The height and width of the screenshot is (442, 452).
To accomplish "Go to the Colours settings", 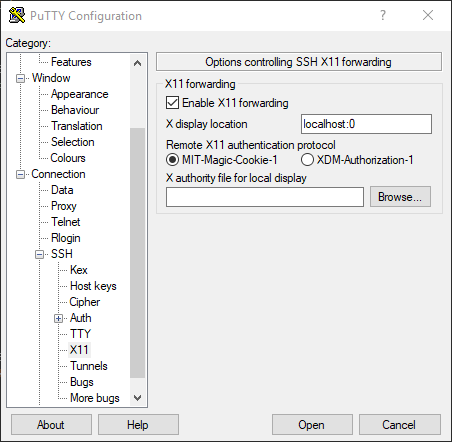I will click(68, 158).
